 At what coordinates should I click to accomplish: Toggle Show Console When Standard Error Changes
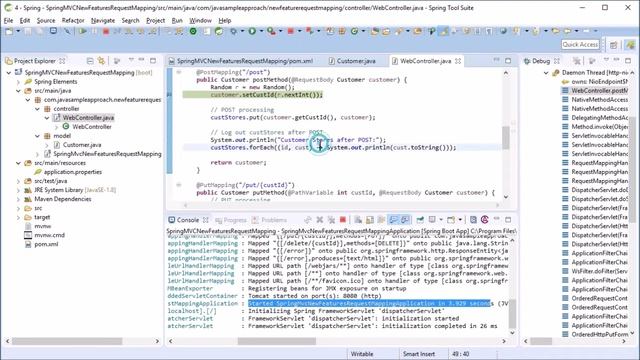click(x=405, y=220)
